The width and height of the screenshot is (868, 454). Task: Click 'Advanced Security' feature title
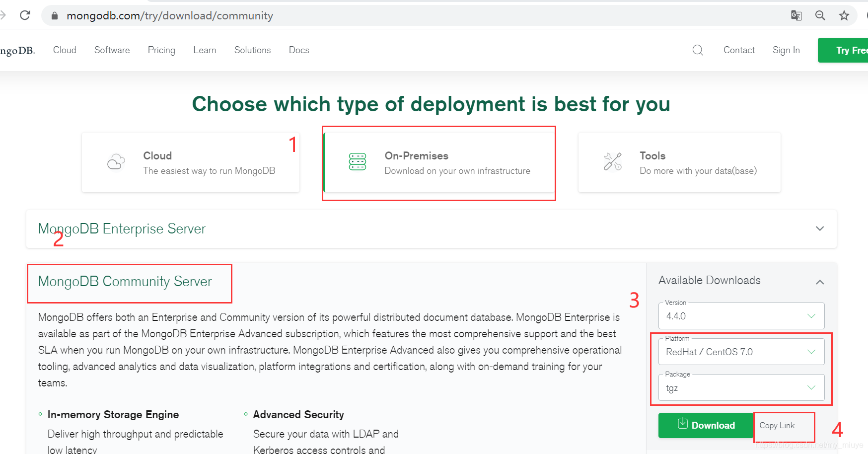pos(298,414)
